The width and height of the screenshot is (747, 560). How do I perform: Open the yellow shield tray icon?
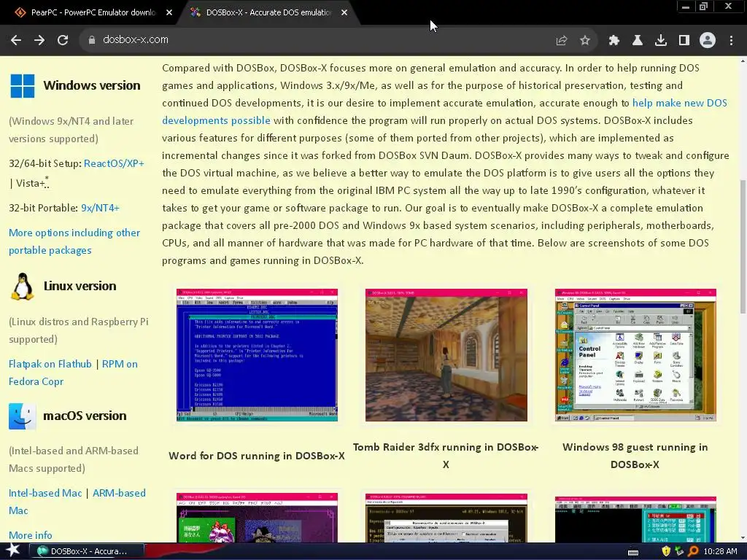(666, 551)
